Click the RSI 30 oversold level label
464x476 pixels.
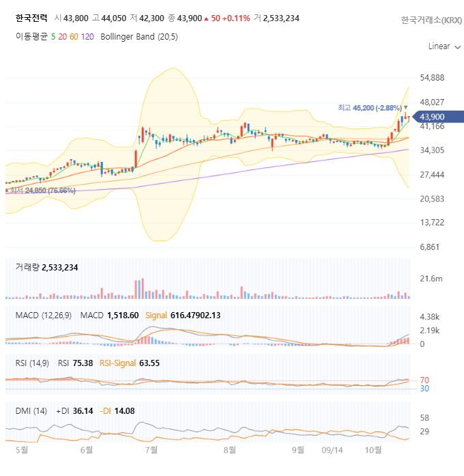coord(424,389)
